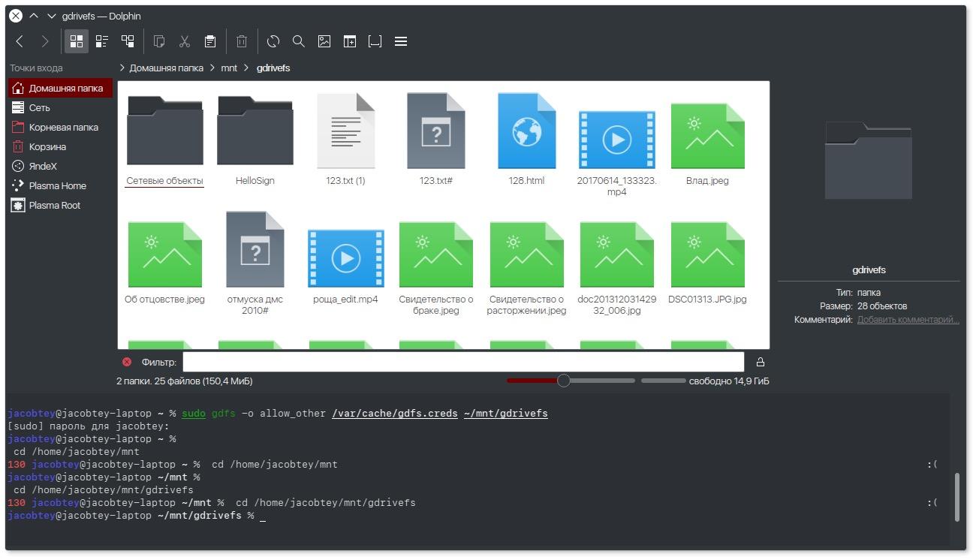
Task: Click Домашняя папка breadcrumb
Action: click(x=166, y=68)
